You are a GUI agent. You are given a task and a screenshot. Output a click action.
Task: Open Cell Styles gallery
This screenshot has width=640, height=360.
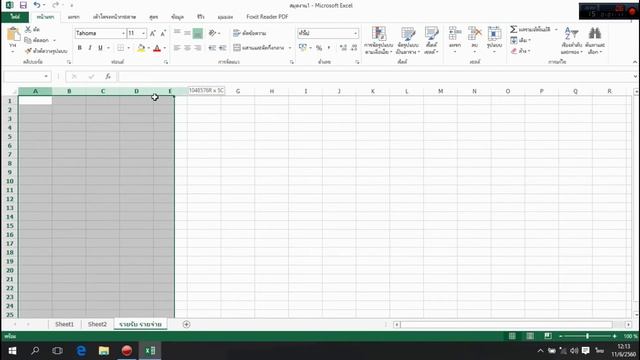tap(431, 40)
